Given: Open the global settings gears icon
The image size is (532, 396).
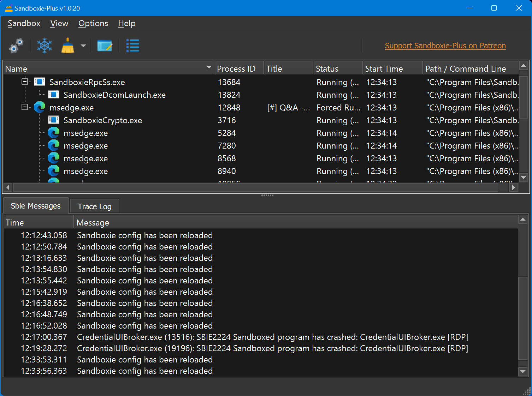Looking at the screenshot, I should pyautogui.click(x=16, y=46).
